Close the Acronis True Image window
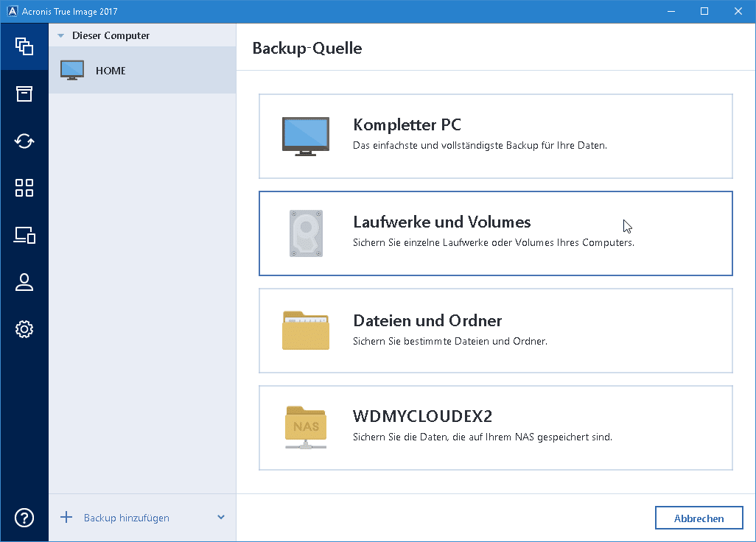 point(738,11)
